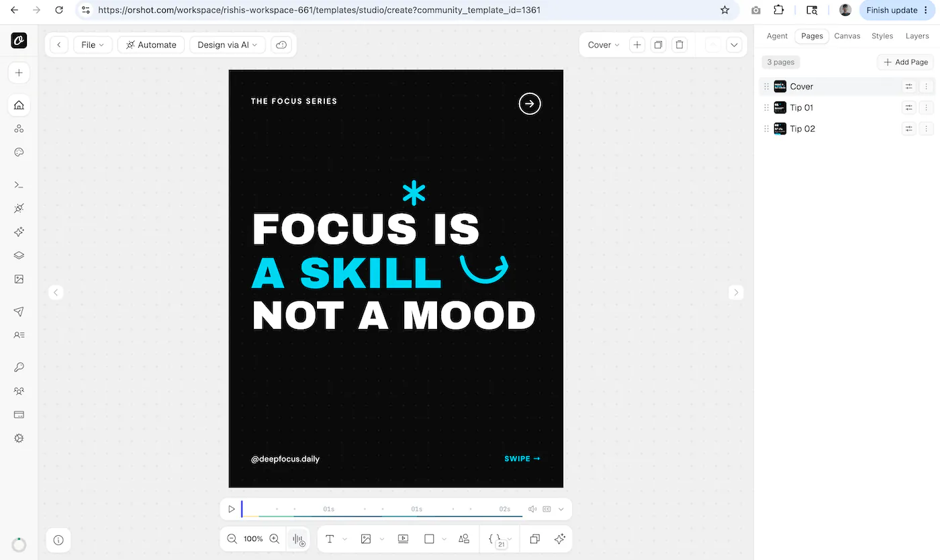This screenshot has width=940, height=560.
Task: Expand the variables dropdown arrow
Action: [510, 539]
